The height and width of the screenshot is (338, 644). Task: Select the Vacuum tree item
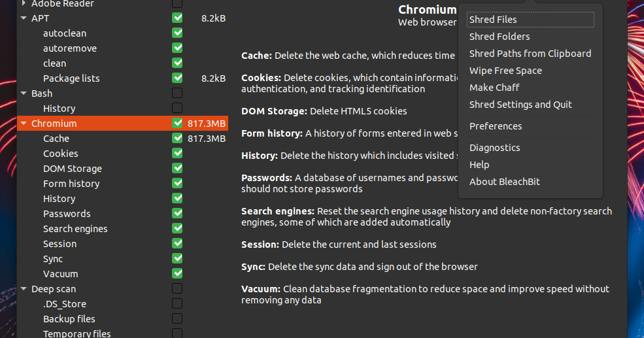(x=60, y=274)
